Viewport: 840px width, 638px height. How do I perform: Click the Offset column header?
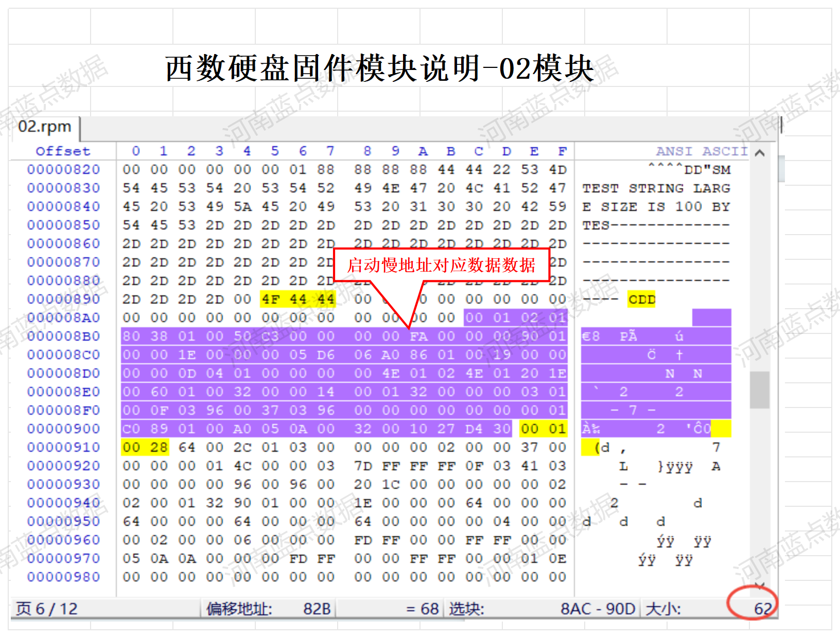62,151
